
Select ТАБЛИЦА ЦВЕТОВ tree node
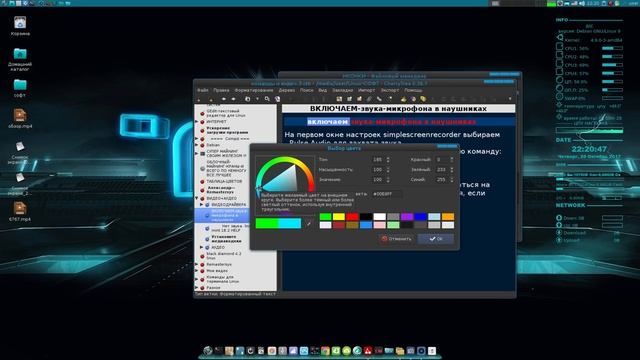[x=224, y=181]
